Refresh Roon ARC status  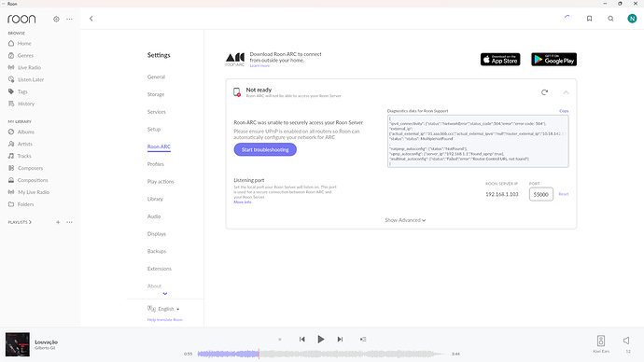[545, 92]
